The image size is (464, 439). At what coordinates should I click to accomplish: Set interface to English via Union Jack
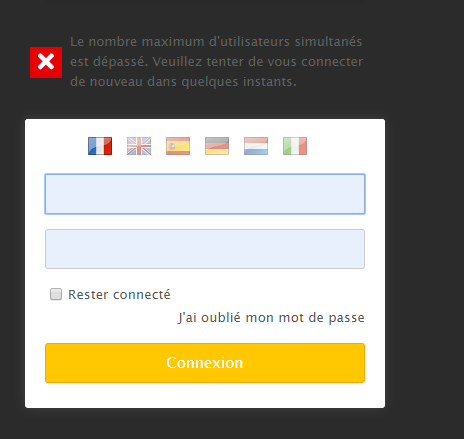(139, 146)
